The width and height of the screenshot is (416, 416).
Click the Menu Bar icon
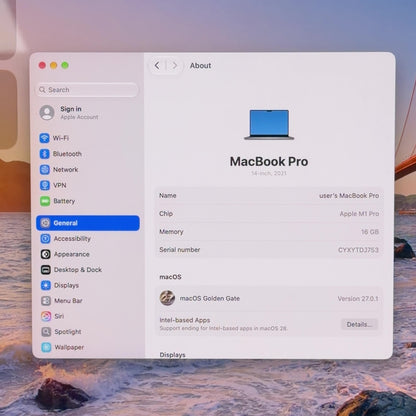pyautogui.click(x=46, y=301)
